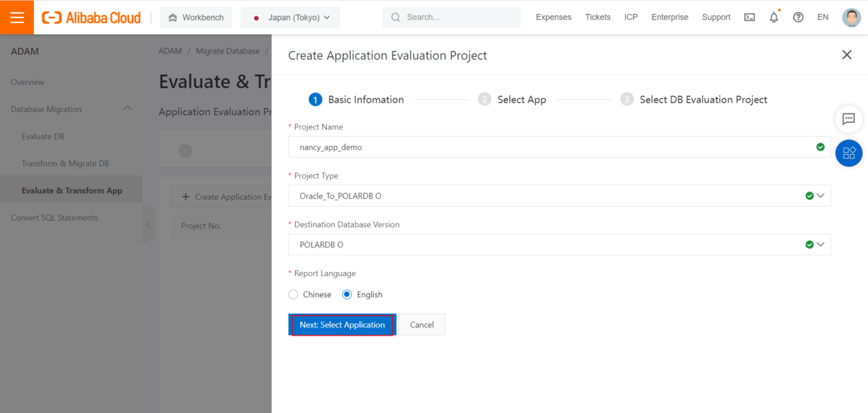The height and width of the screenshot is (413, 868).
Task: Open the user avatar menu
Action: (851, 17)
